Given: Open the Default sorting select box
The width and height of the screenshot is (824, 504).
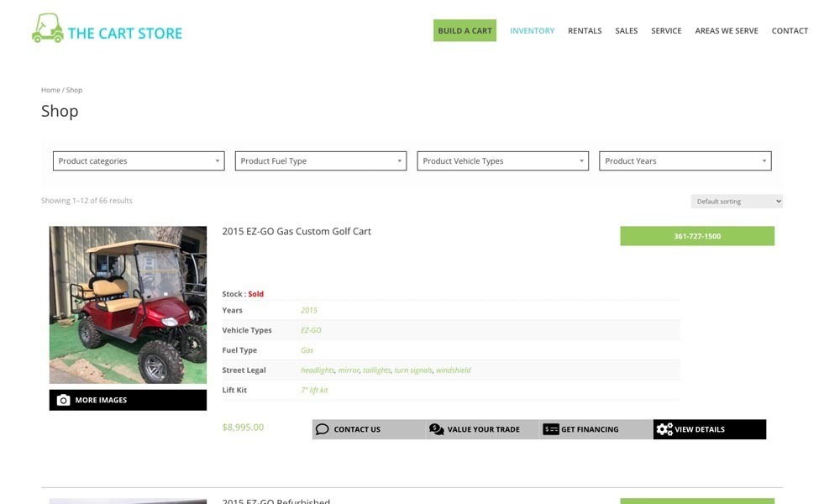Looking at the screenshot, I should point(737,202).
